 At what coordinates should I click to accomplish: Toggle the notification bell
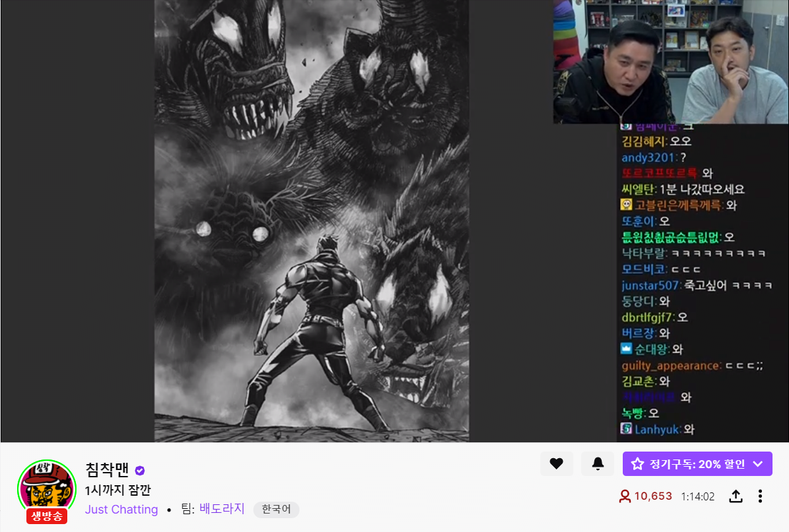tap(598, 463)
